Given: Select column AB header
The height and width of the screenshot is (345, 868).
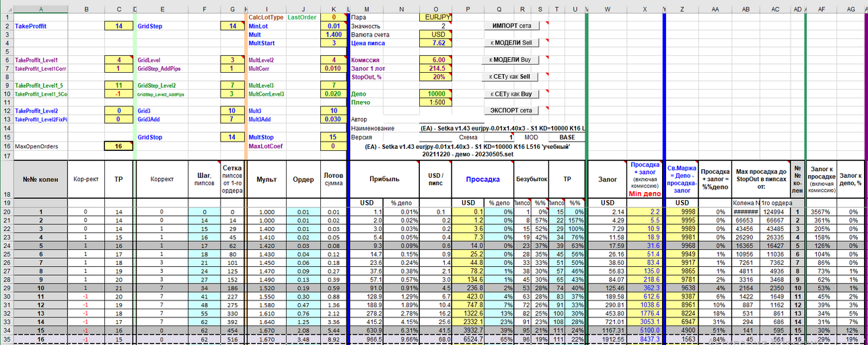Looking at the screenshot, I should [746, 9].
